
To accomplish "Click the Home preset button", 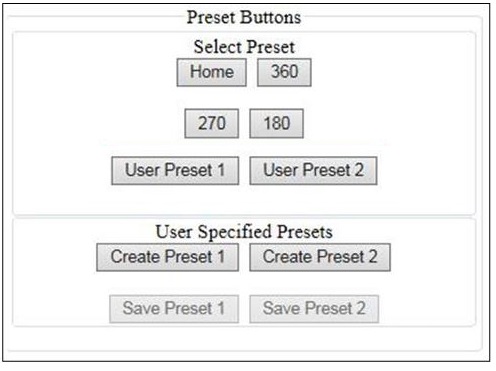I will coord(212,72).
